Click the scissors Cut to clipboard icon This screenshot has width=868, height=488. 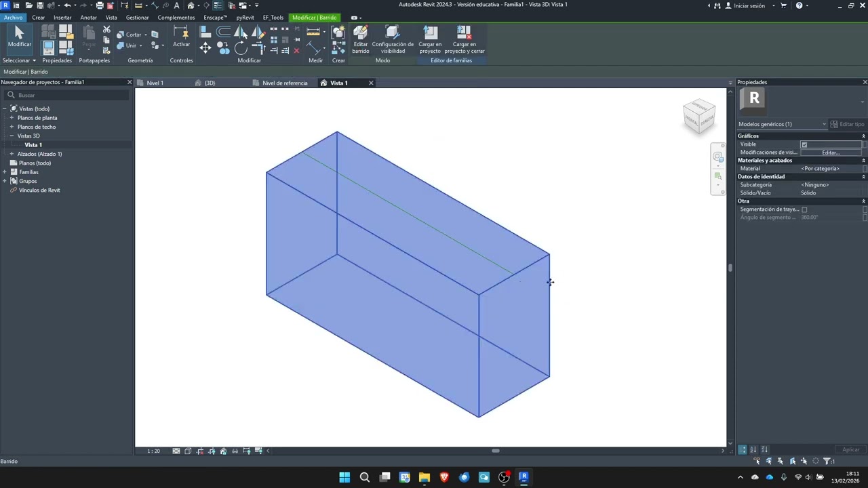106,29
